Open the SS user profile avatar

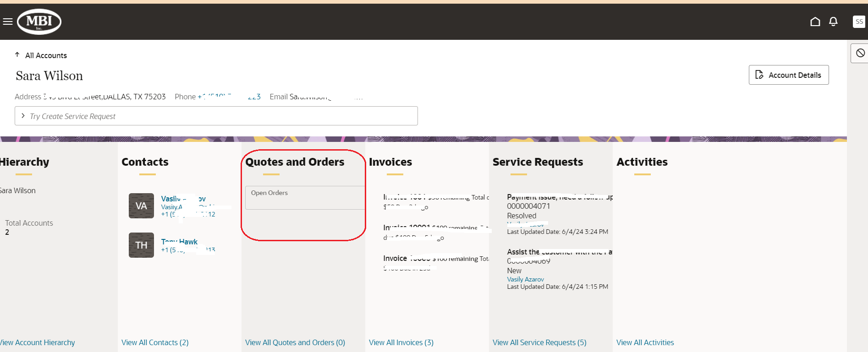pyautogui.click(x=859, y=22)
